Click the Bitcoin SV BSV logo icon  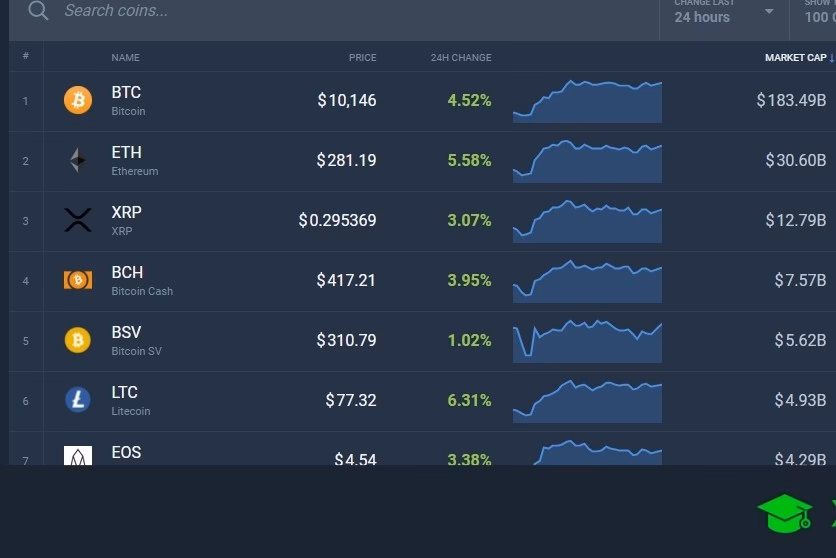[x=78, y=340]
